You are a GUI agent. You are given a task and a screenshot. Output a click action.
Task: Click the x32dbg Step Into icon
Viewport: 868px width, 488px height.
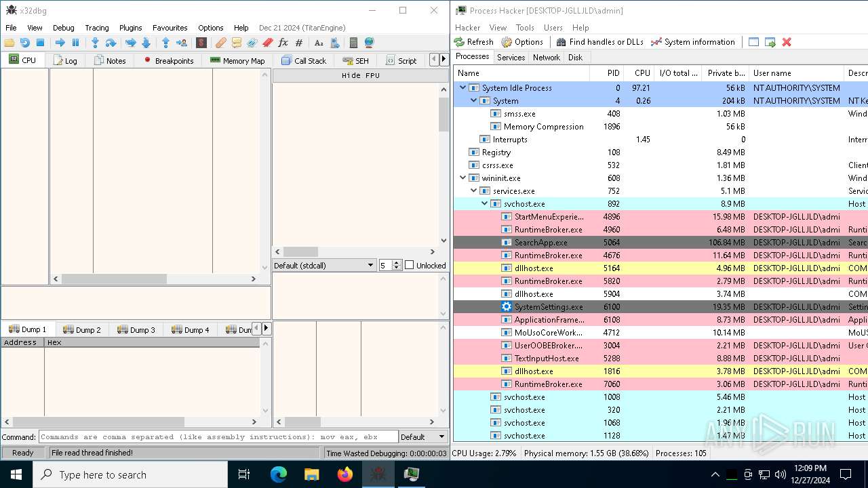click(95, 43)
